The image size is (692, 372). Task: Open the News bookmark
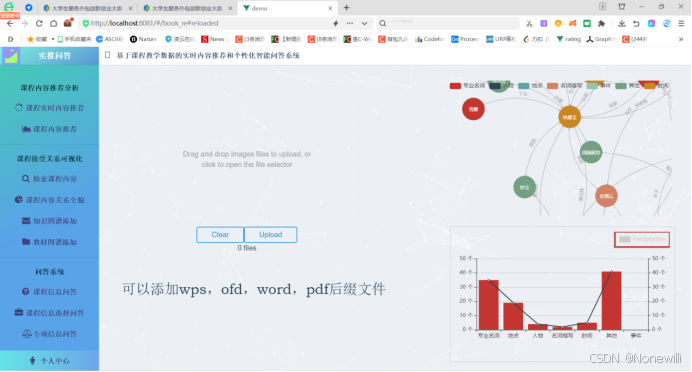click(213, 39)
